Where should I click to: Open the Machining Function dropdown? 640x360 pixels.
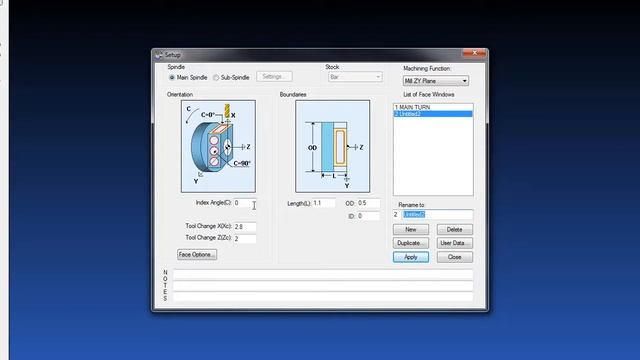[x=436, y=81]
